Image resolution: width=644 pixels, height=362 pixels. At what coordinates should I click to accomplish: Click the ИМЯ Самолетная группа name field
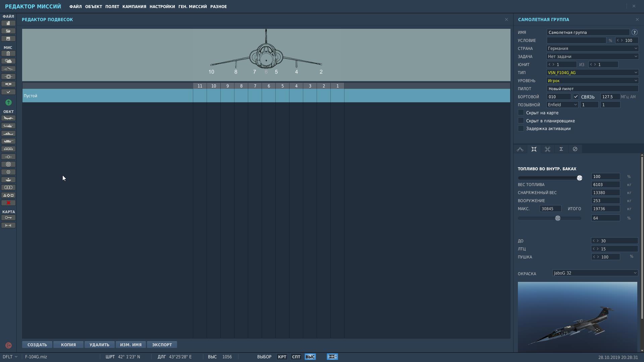click(x=588, y=32)
